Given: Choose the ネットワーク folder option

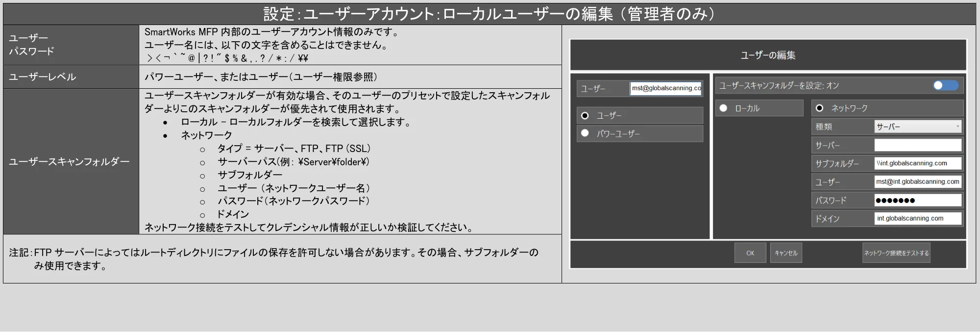Looking at the screenshot, I should [819, 108].
